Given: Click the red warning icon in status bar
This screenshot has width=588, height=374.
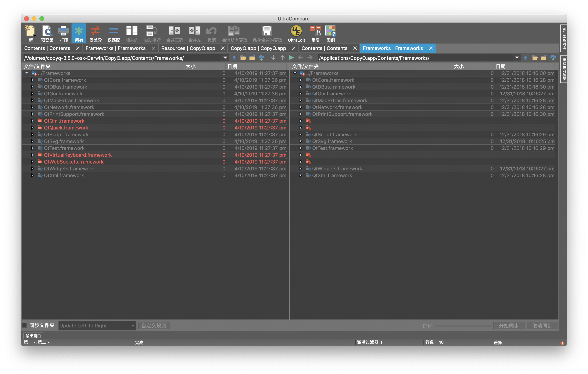Looking at the screenshot, I should tap(562, 343).
